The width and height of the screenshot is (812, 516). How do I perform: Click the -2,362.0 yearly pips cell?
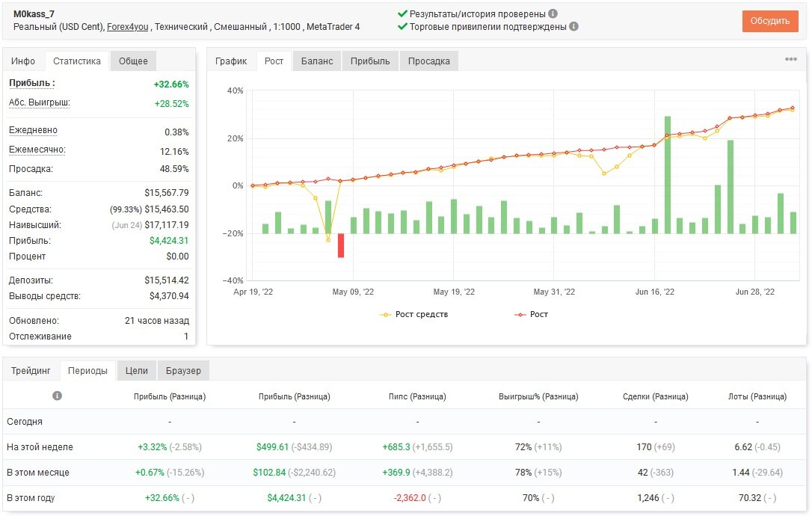pyautogui.click(x=410, y=498)
